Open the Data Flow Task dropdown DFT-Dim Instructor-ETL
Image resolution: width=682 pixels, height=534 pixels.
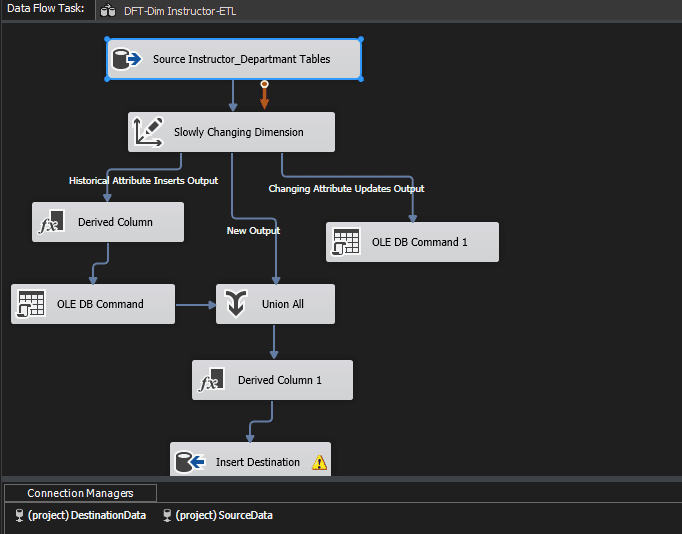(x=180, y=11)
